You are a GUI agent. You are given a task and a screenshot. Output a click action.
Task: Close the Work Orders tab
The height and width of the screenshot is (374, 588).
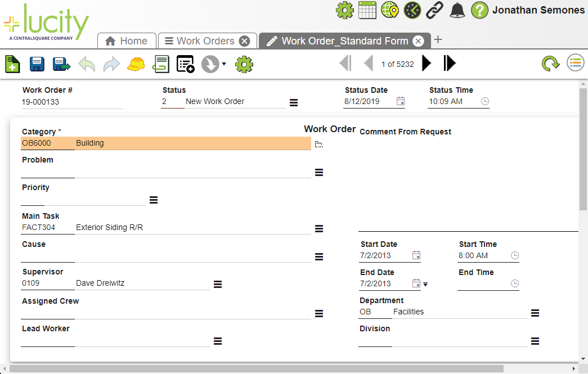(x=245, y=41)
